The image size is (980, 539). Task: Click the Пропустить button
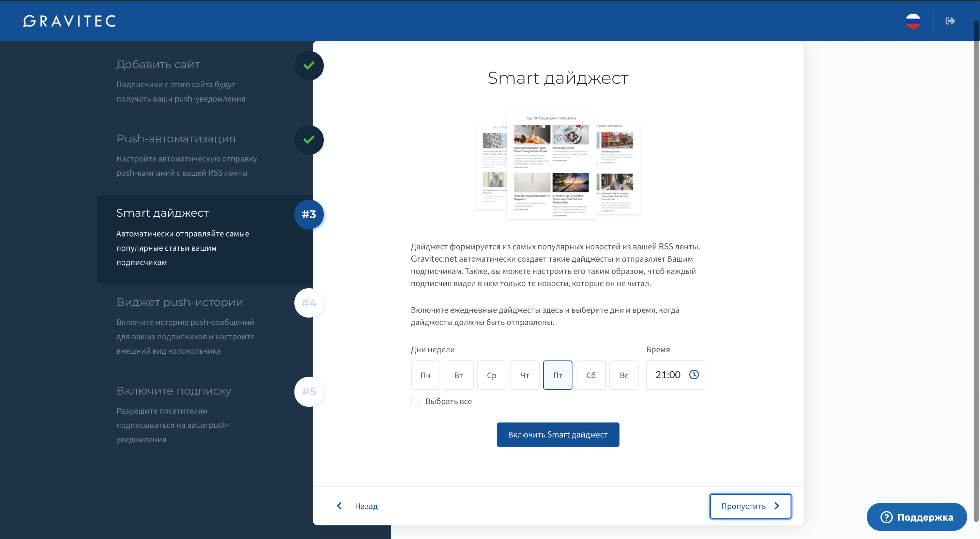click(x=750, y=506)
